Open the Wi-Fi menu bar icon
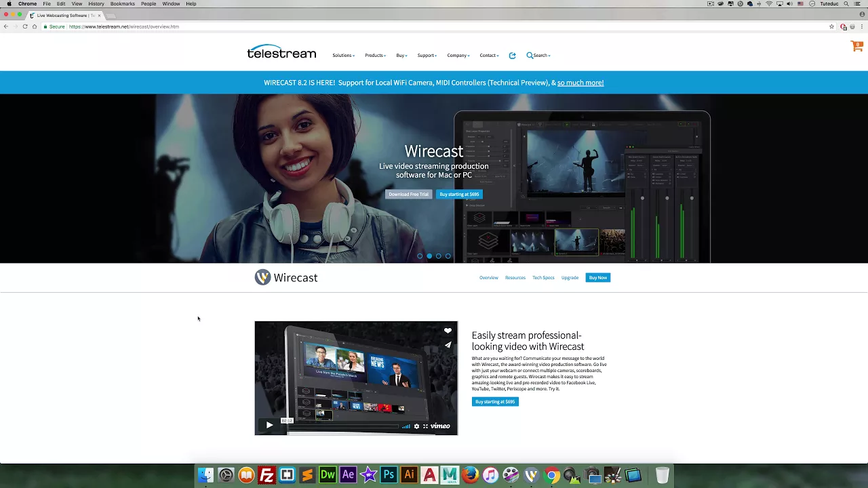The width and height of the screenshot is (868, 488). point(769,4)
